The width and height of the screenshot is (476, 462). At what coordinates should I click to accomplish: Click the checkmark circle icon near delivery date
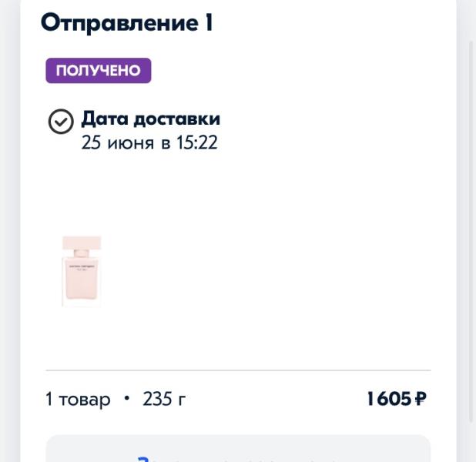click(61, 122)
